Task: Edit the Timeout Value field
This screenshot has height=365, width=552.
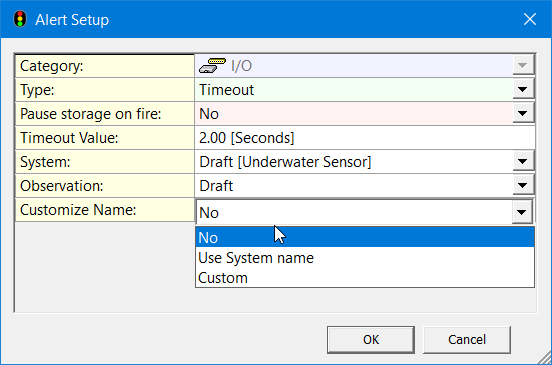Action: [365, 138]
